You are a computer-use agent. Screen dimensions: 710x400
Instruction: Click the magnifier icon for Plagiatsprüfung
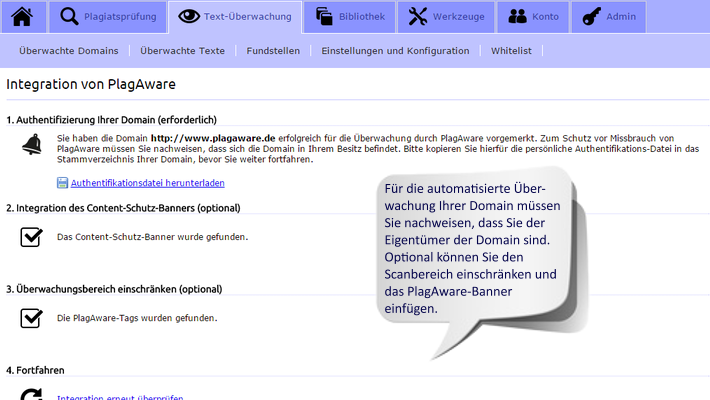click(70, 16)
